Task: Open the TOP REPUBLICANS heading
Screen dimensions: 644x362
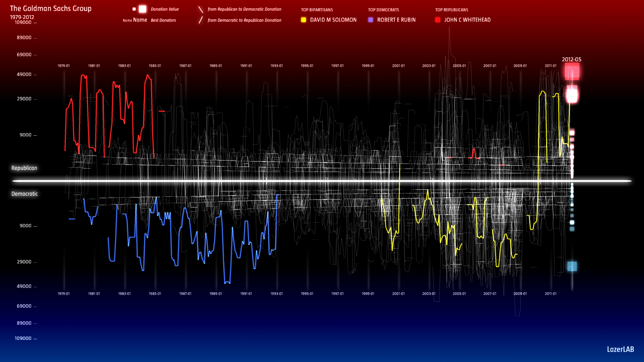Action: click(451, 10)
